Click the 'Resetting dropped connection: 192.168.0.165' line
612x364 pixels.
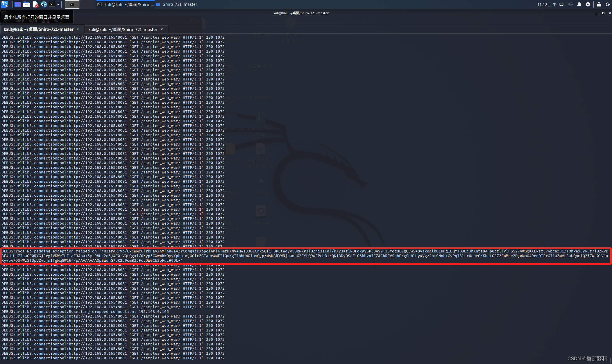tap(85, 311)
